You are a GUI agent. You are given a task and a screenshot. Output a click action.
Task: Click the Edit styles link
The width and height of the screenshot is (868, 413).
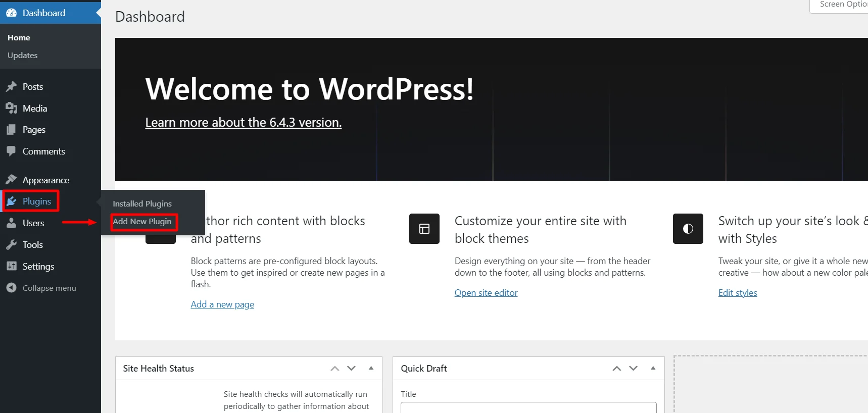(738, 293)
